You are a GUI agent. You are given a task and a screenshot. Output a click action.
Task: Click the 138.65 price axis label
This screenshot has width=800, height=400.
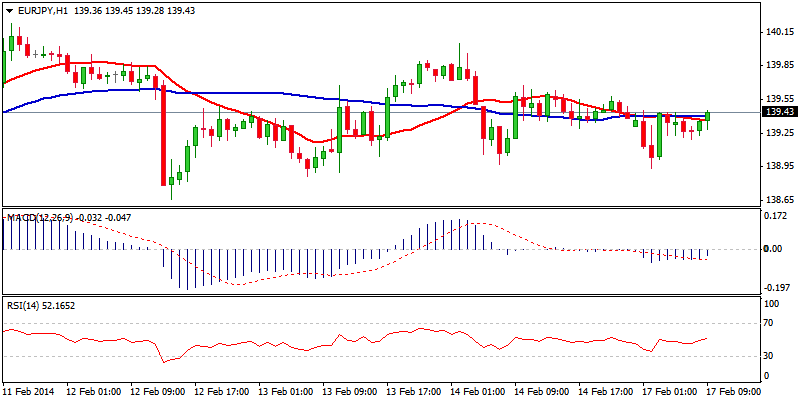782,200
